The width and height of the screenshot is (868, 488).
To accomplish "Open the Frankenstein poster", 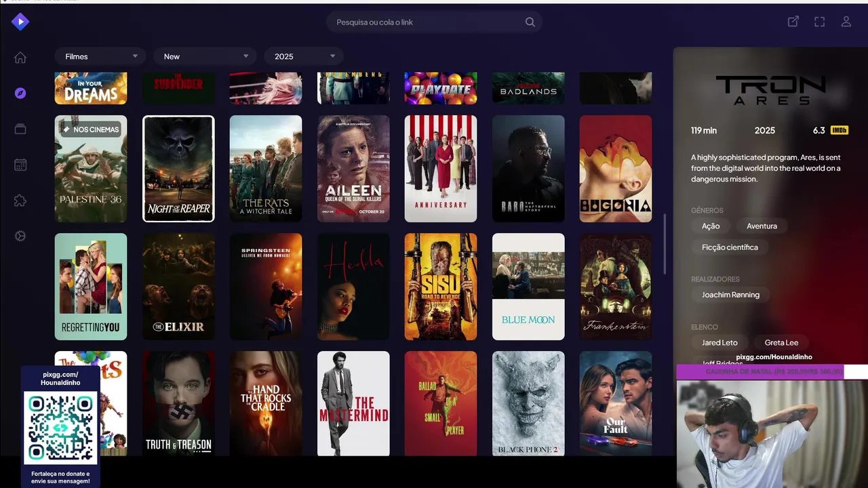I will pyautogui.click(x=616, y=287).
